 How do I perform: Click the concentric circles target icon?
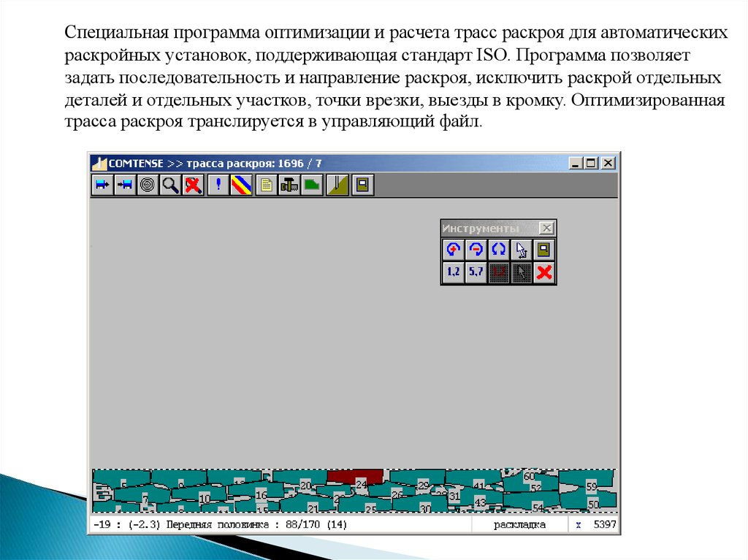(x=148, y=185)
